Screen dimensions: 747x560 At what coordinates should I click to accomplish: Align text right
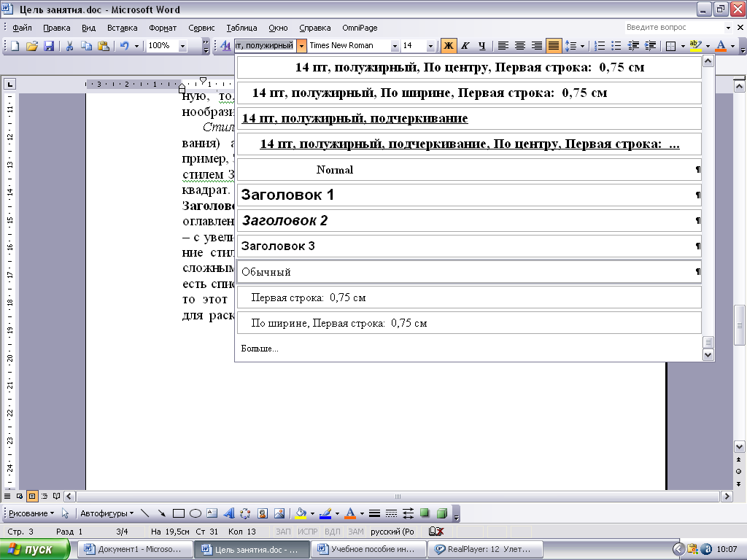tap(536, 46)
